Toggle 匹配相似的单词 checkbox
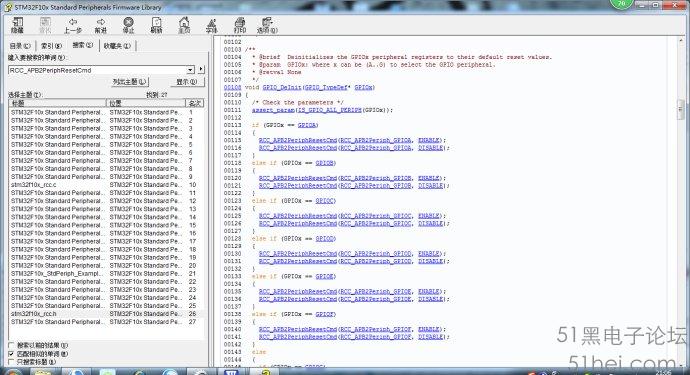This screenshot has height=375, width=690. pos(11,354)
